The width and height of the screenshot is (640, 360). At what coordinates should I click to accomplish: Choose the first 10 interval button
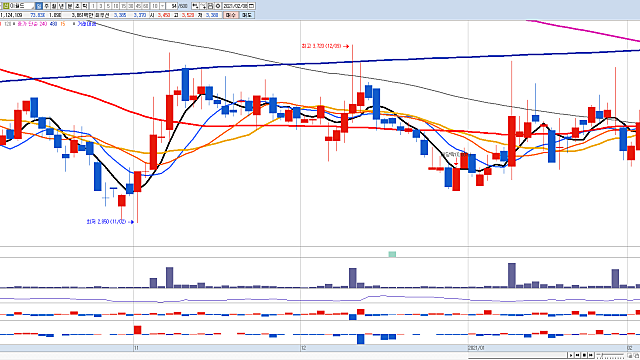116,6
